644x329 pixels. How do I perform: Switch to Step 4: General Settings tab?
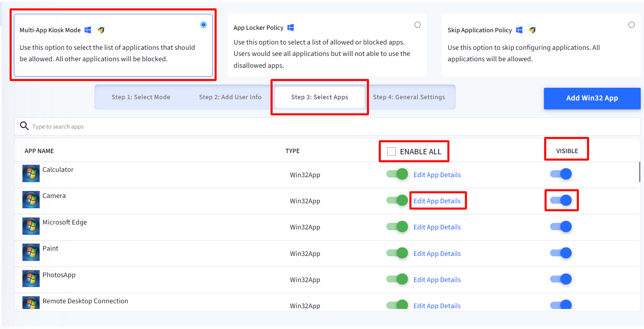pos(409,97)
